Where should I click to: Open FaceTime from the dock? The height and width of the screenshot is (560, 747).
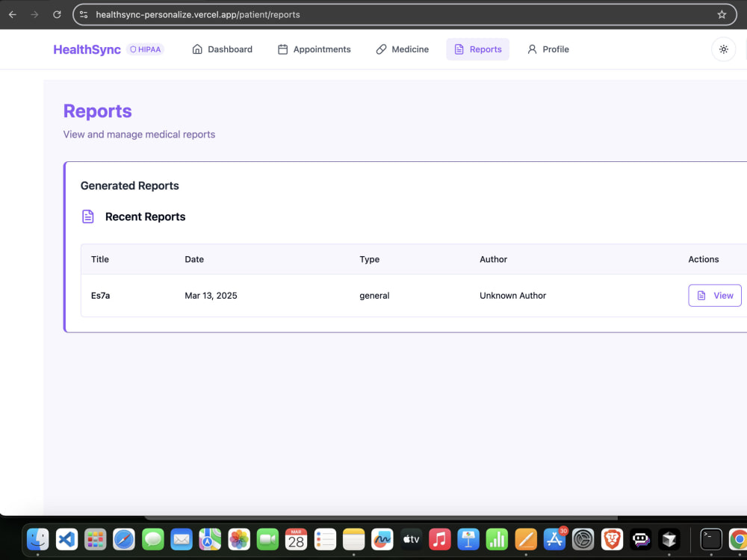[267, 540]
